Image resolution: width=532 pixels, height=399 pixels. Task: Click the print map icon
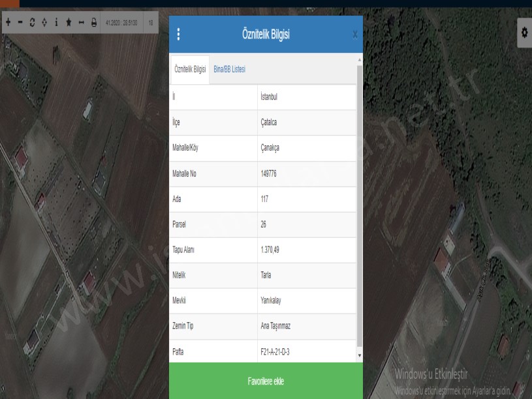(93, 22)
